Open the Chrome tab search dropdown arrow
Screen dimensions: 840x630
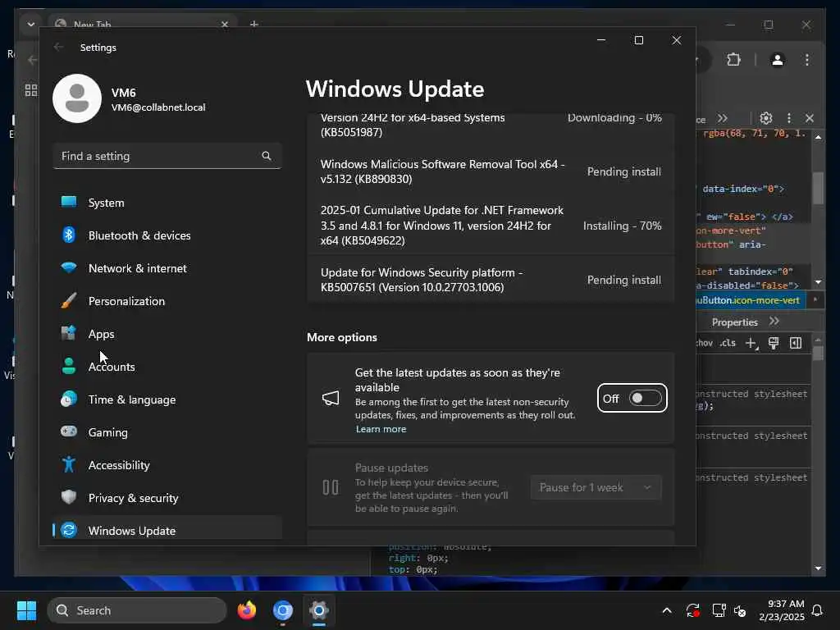tap(30, 24)
